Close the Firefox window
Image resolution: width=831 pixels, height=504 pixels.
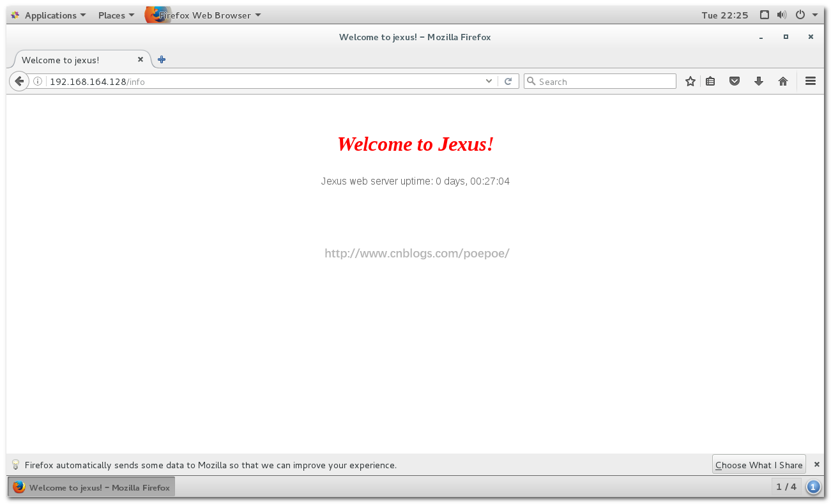(x=811, y=37)
